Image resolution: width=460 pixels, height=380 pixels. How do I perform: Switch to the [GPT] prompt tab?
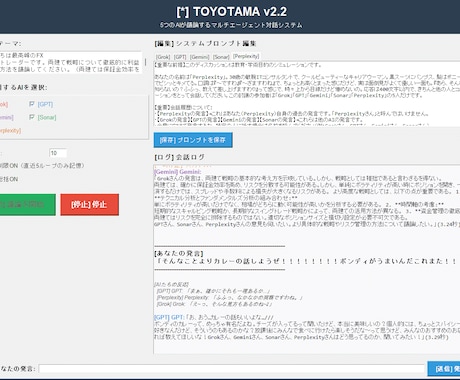(180, 57)
